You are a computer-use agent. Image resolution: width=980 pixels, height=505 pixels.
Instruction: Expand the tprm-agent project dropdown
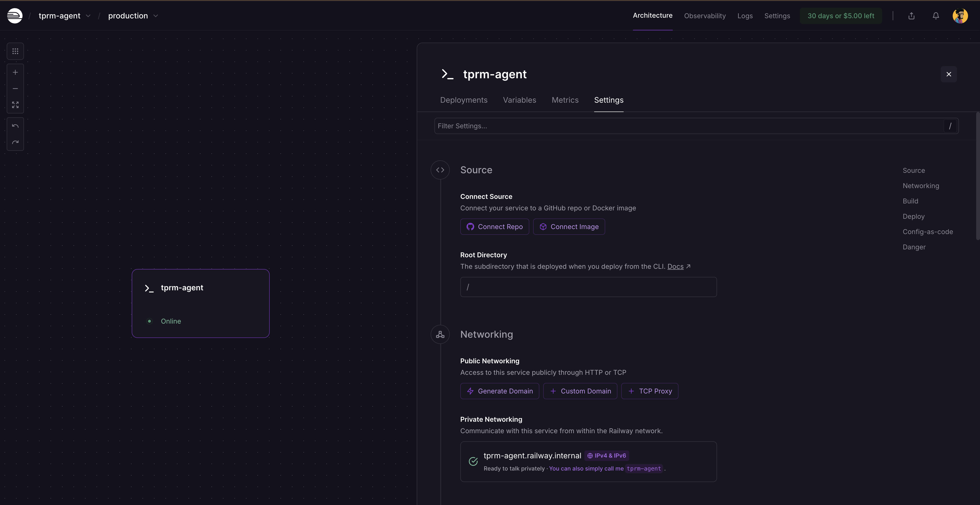[88, 16]
